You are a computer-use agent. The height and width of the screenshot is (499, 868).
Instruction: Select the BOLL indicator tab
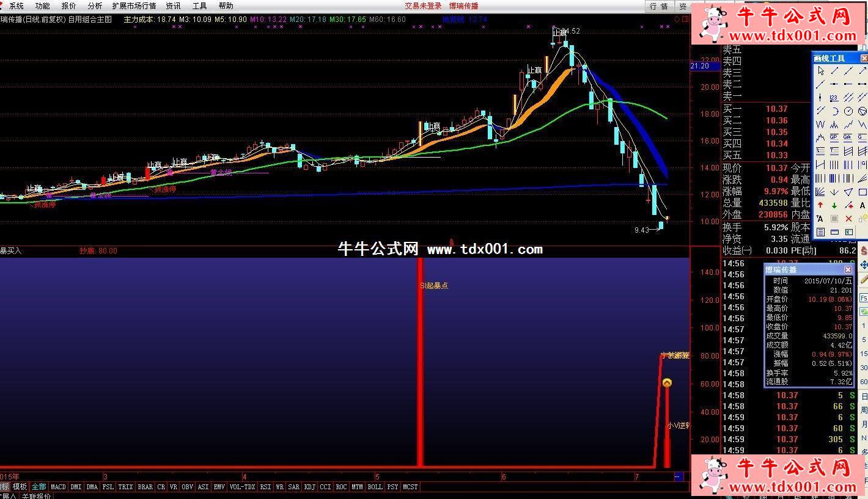click(x=375, y=487)
